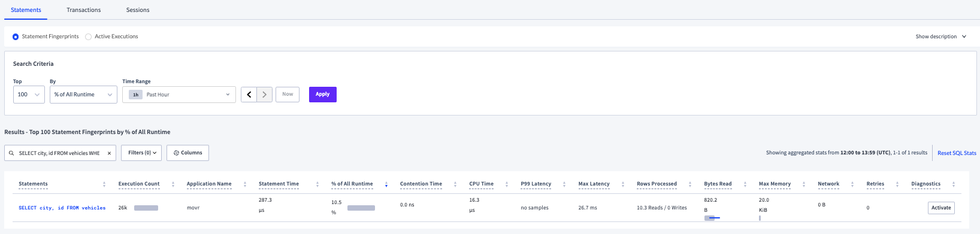Image resolution: width=980 pixels, height=234 pixels.
Task: Sort by Execution Count column arrows
Action: (x=173, y=184)
